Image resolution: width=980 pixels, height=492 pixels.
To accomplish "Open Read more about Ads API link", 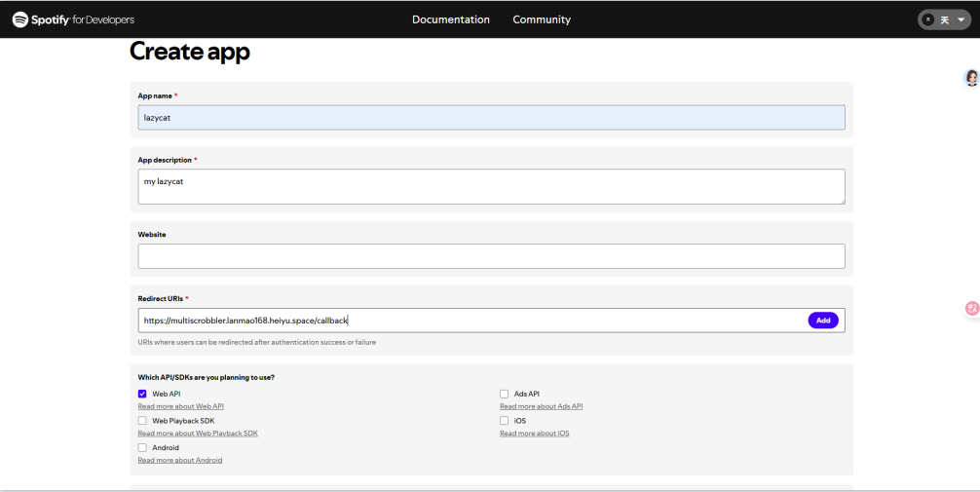I will click(542, 406).
